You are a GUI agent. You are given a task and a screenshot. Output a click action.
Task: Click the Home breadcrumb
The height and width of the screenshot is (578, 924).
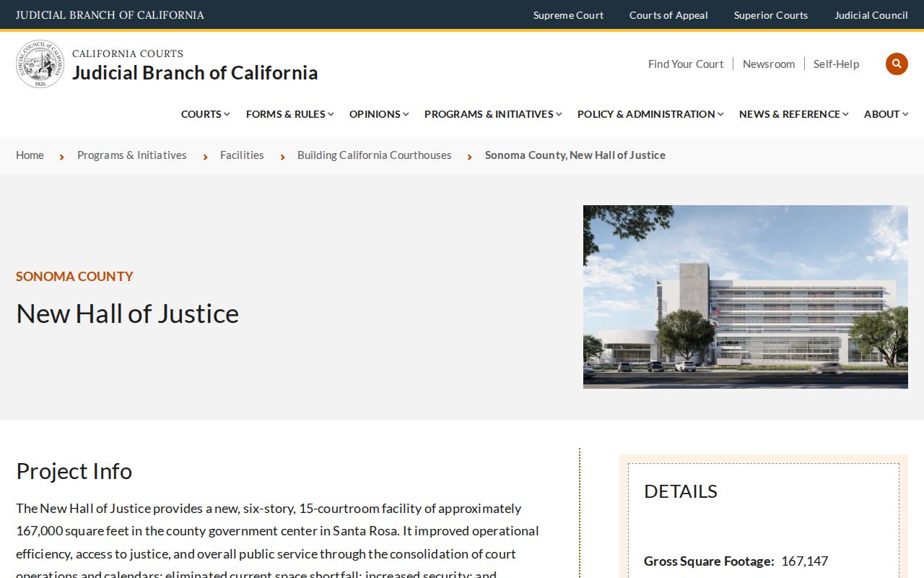pos(30,155)
